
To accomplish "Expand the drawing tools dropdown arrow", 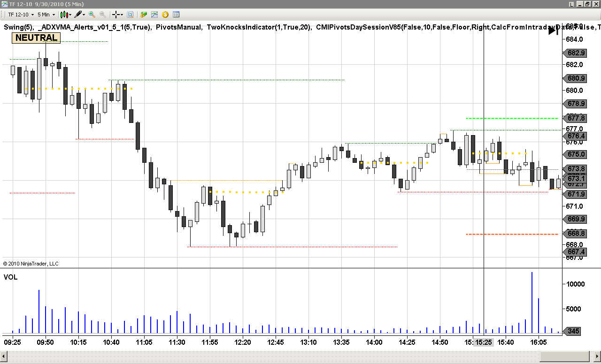I will point(85,15).
